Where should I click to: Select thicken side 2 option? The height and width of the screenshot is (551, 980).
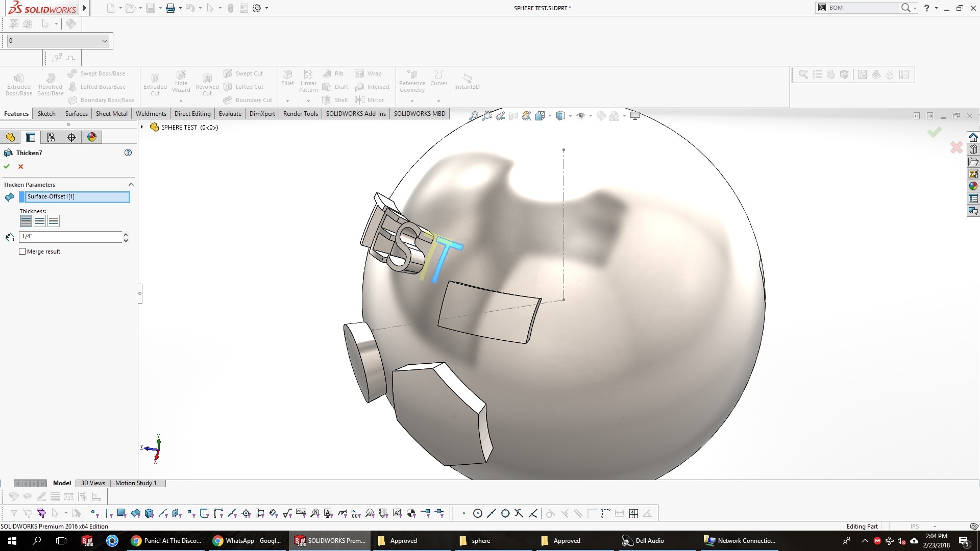pyautogui.click(x=54, y=221)
